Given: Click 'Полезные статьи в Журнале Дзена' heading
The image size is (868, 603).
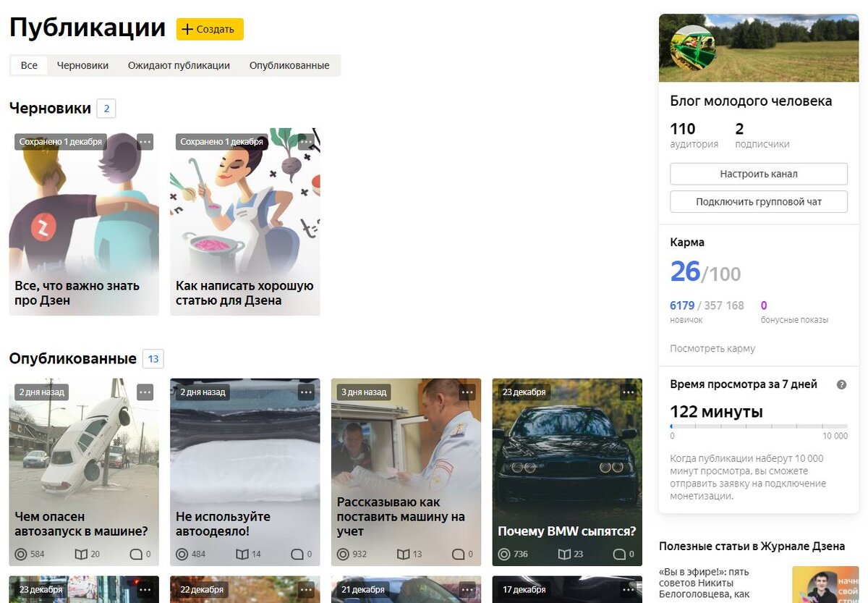Looking at the screenshot, I should click(x=752, y=546).
